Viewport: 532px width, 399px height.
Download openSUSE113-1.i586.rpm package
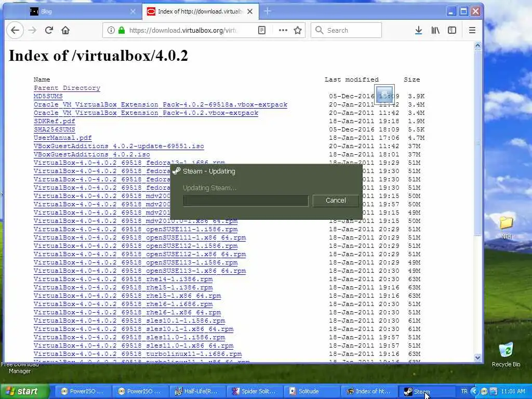click(136, 262)
